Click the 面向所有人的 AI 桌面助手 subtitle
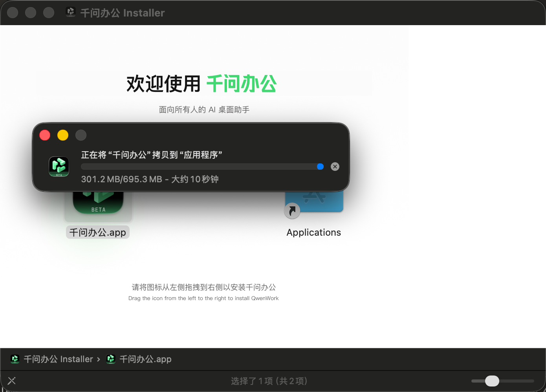This screenshot has width=546, height=392. (204, 110)
